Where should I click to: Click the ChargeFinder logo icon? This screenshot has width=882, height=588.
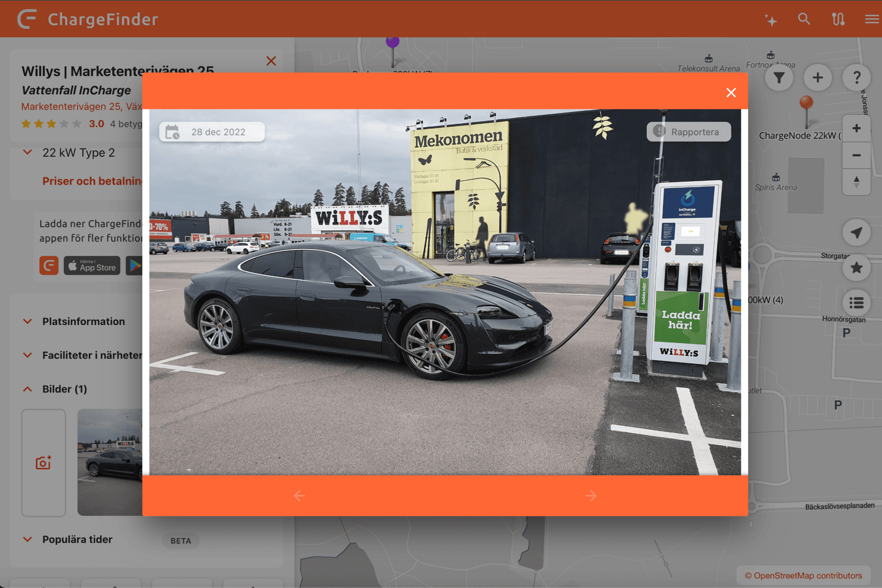[x=27, y=19]
